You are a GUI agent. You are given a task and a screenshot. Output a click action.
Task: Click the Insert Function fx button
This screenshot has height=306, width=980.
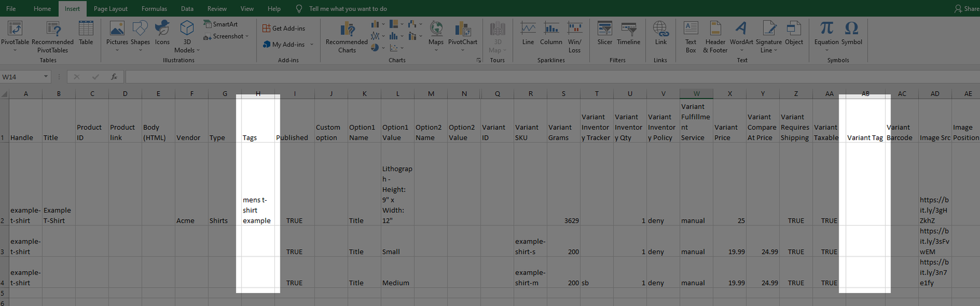[114, 77]
